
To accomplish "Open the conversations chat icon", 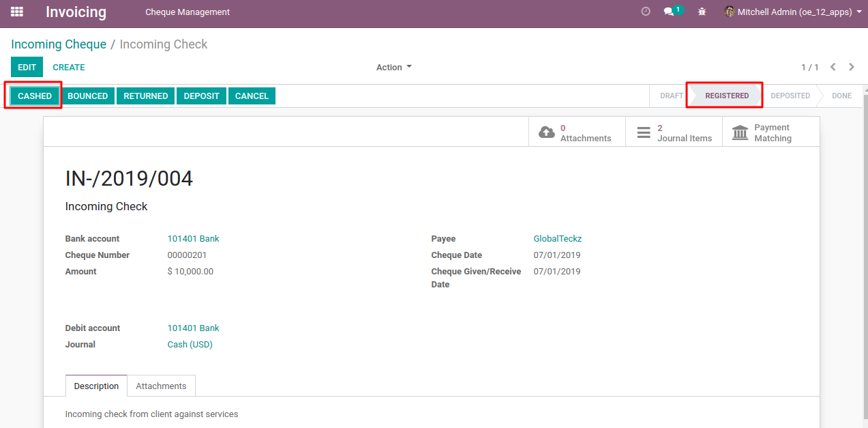I will [x=673, y=12].
